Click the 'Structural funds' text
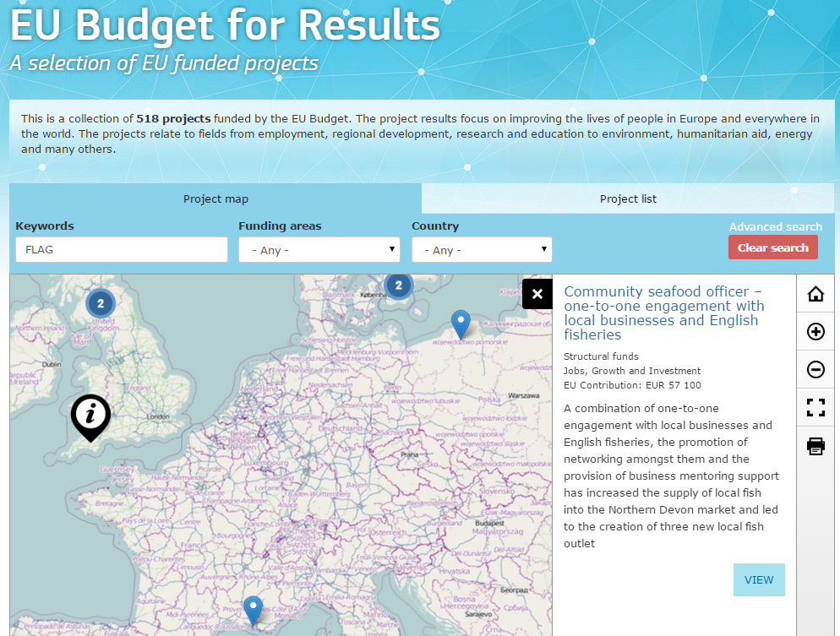The image size is (840, 636). click(601, 356)
